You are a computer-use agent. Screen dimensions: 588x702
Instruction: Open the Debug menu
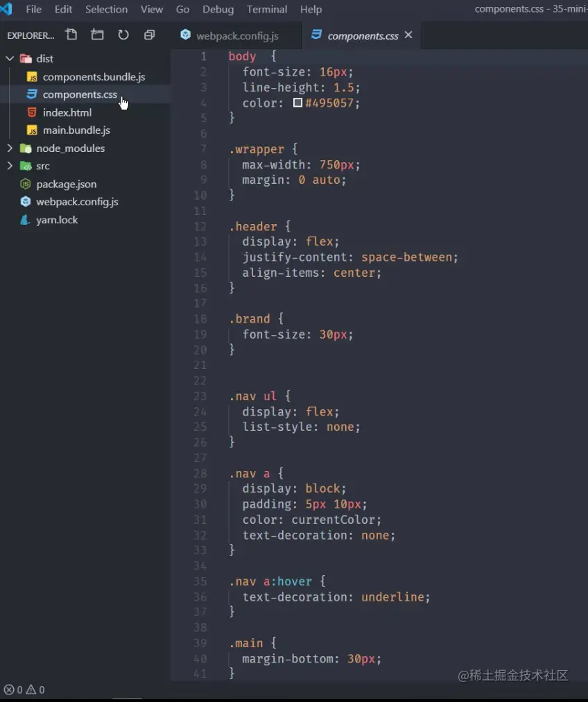coord(218,9)
